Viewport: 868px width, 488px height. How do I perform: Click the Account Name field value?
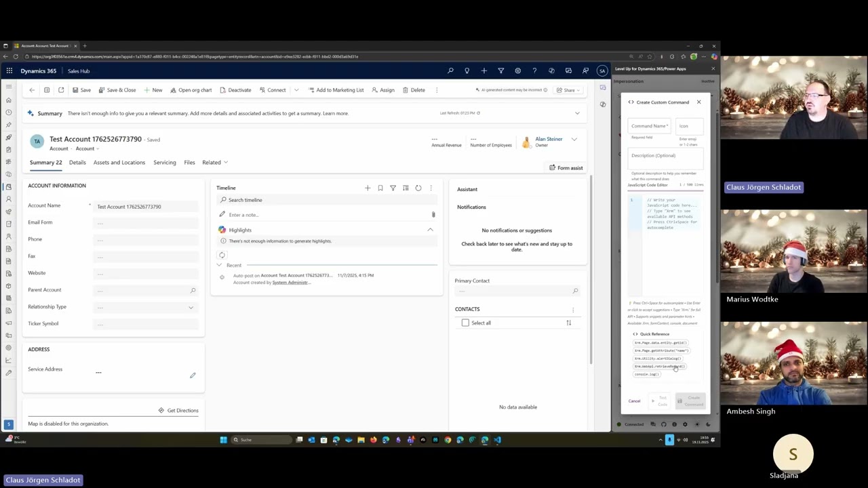(146, 207)
